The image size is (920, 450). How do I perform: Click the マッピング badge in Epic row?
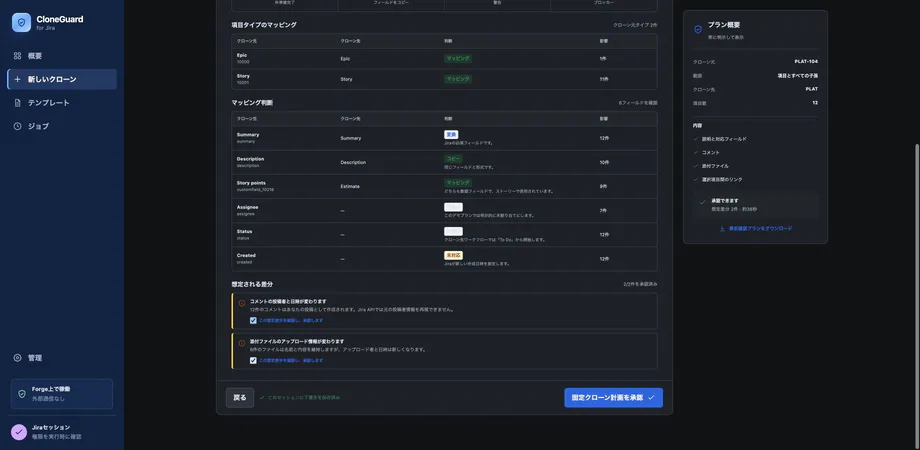[x=458, y=59]
